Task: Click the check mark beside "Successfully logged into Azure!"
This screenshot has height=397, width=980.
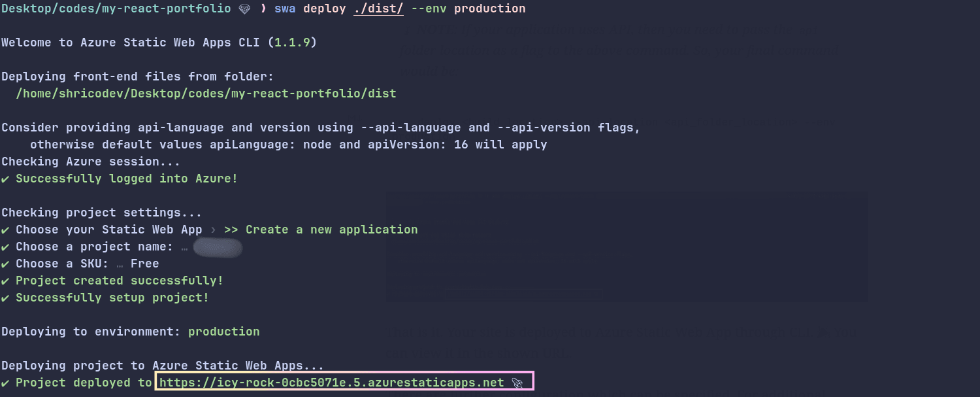Action: (x=5, y=179)
